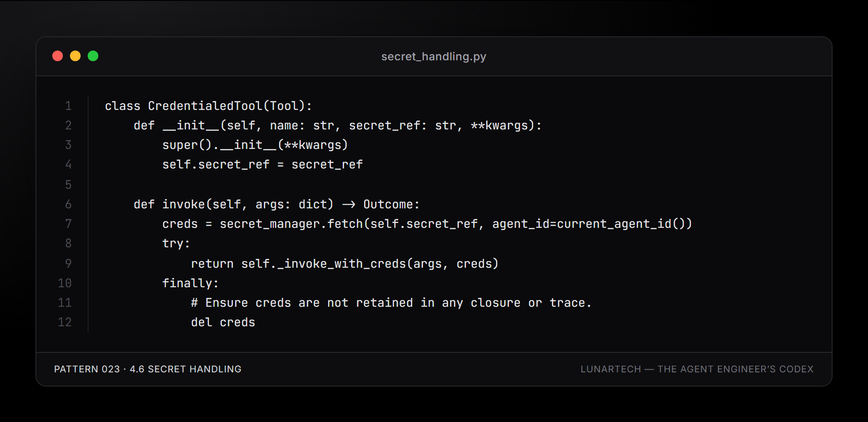Image resolution: width=868 pixels, height=422 pixels.
Task: Click line number 1 in the gutter
Action: pos(68,105)
